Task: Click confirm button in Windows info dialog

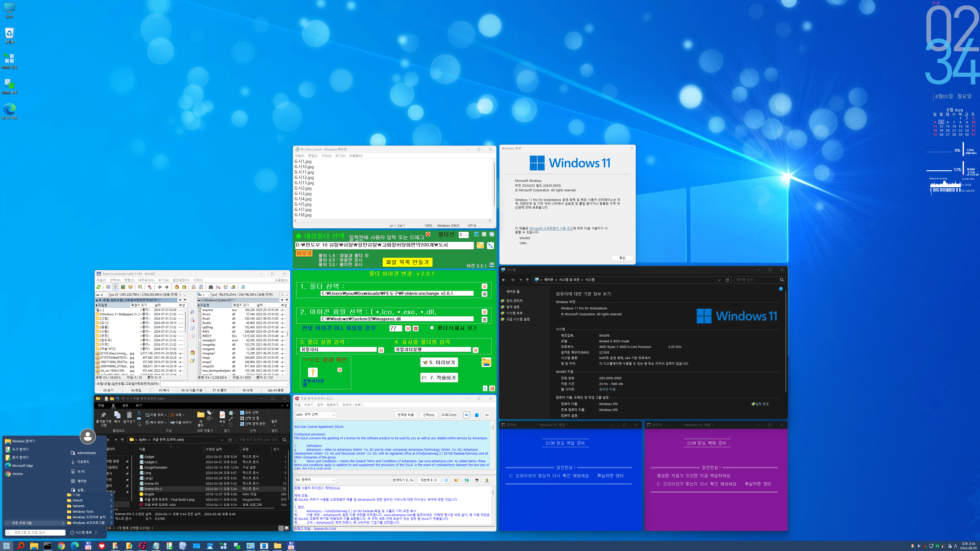Action: point(622,258)
